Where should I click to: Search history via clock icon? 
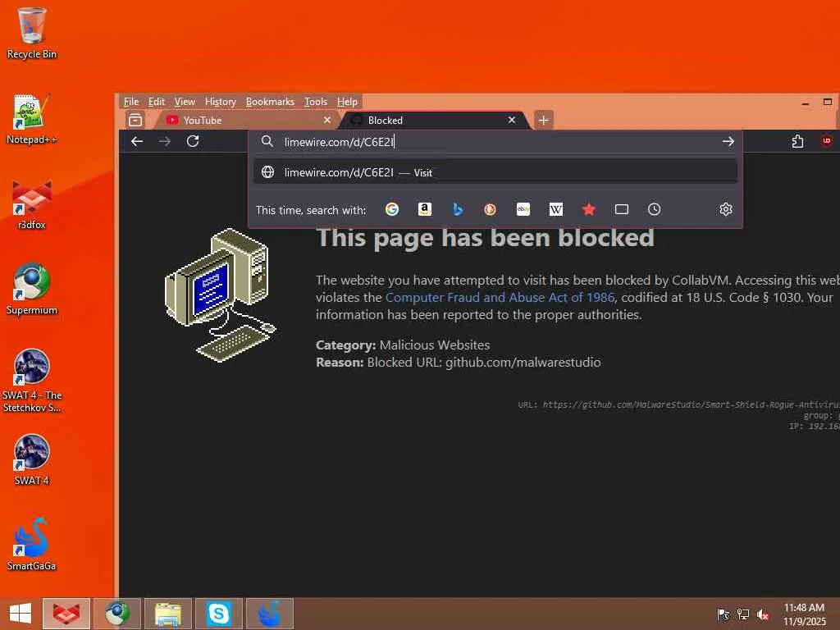(654, 209)
